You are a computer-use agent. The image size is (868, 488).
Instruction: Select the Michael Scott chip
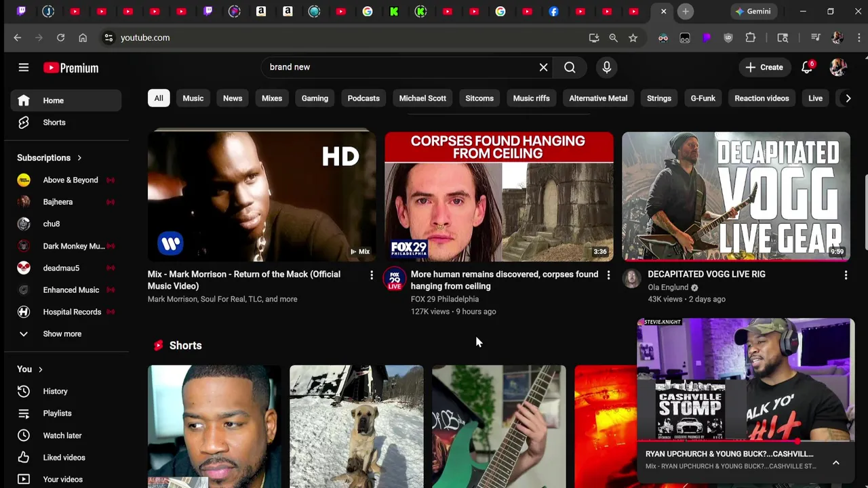point(422,98)
